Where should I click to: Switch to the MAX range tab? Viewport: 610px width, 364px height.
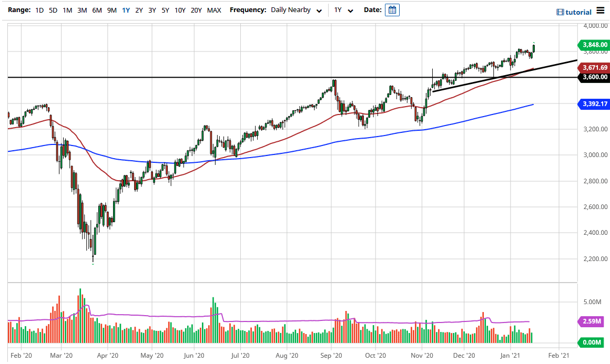click(x=214, y=10)
